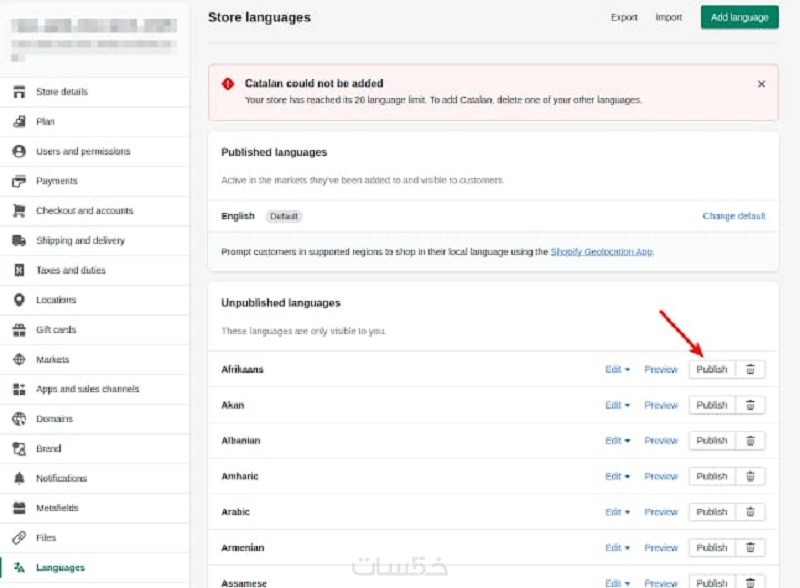Expand the Edit dropdown for Afrikaans
The image size is (800, 588).
(x=618, y=370)
